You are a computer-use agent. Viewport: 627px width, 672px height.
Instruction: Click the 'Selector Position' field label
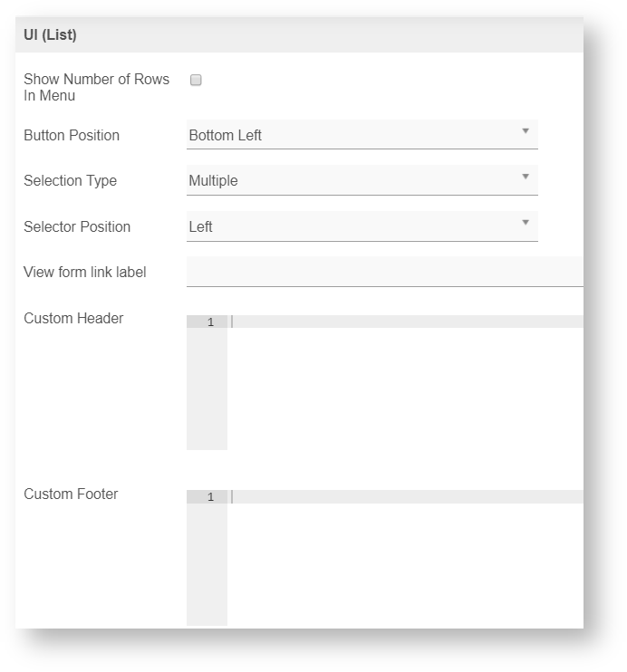[77, 227]
